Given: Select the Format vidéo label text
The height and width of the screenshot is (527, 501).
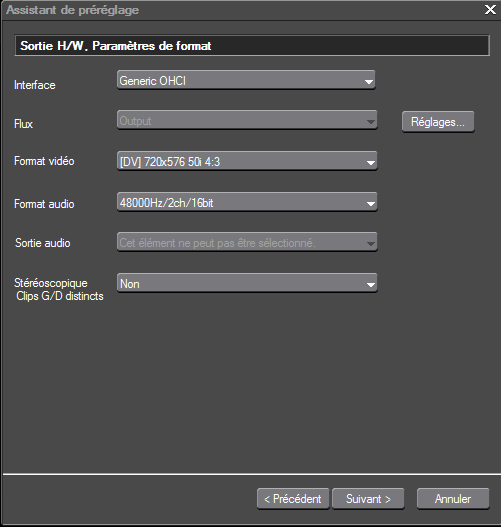Looking at the screenshot, I should click(x=44, y=161).
